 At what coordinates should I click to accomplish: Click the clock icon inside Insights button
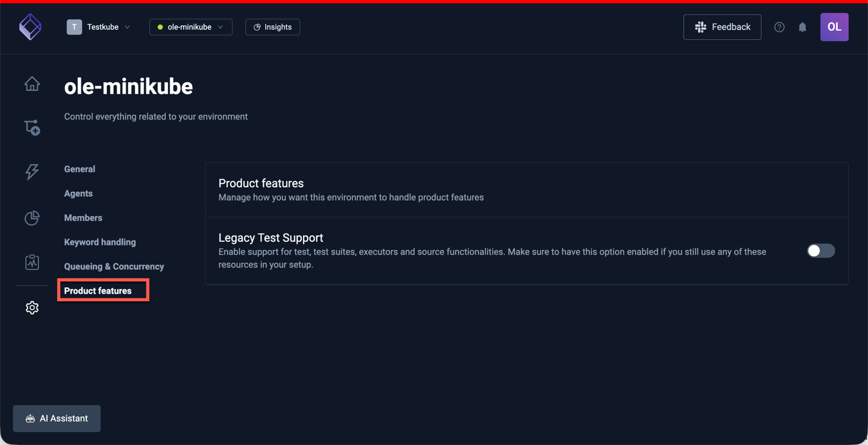[258, 27]
